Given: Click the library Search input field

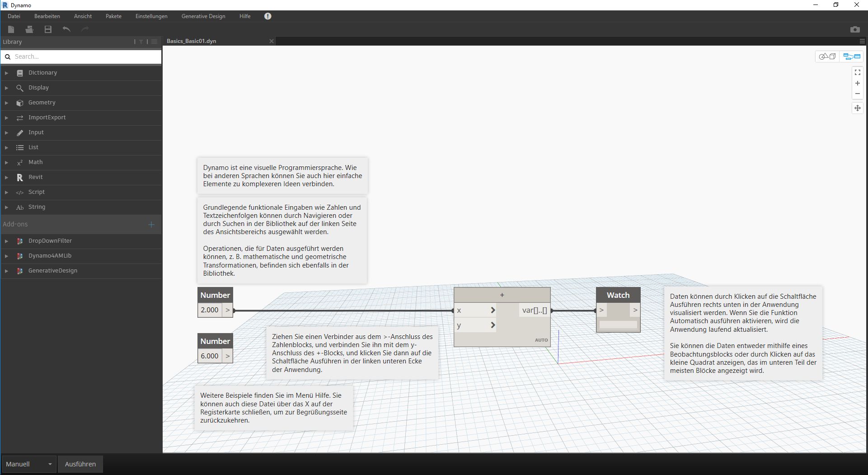Looking at the screenshot, I should point(81,56).
